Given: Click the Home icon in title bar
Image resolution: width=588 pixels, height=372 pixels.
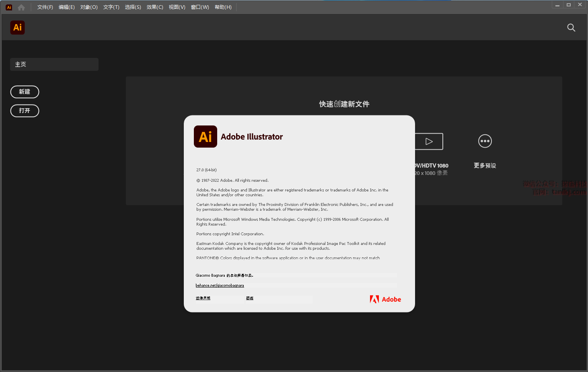Looking at the screenshot, I should pos(21,7).
